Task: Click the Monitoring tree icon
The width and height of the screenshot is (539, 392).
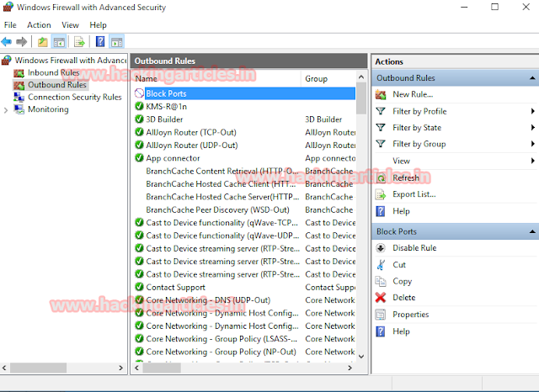Action: 19,109
